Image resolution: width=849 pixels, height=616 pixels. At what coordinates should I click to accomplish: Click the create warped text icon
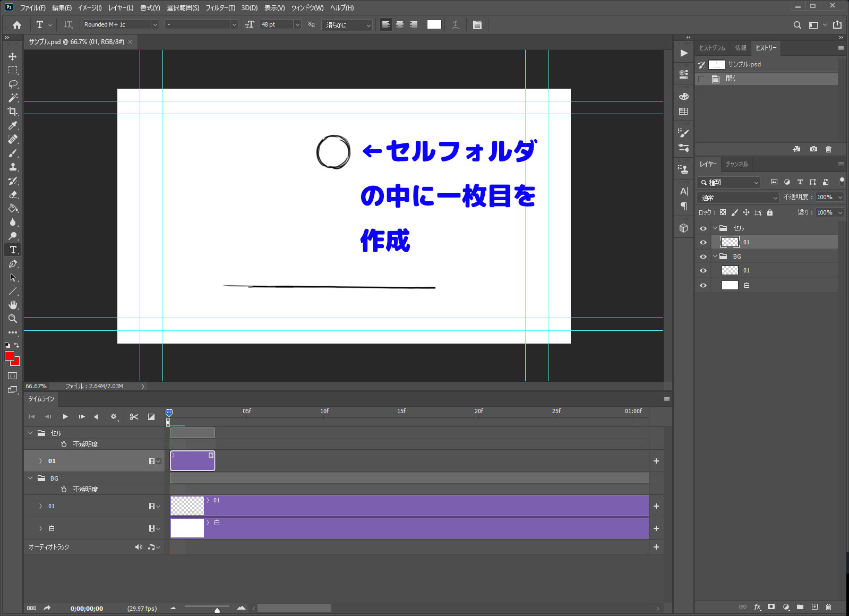coord(456,25)
